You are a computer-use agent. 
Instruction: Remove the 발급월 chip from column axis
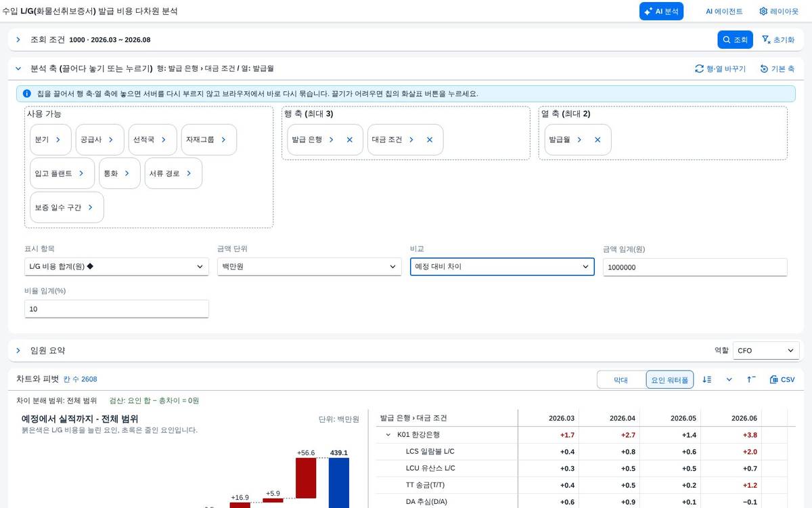coord(597,140)
